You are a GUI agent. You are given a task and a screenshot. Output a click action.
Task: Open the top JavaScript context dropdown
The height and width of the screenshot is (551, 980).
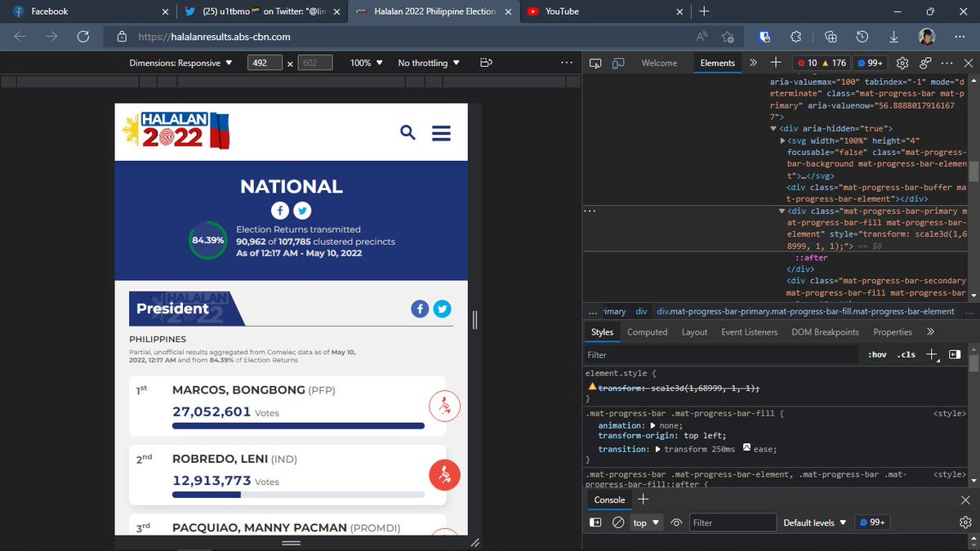tap(645, 522)
